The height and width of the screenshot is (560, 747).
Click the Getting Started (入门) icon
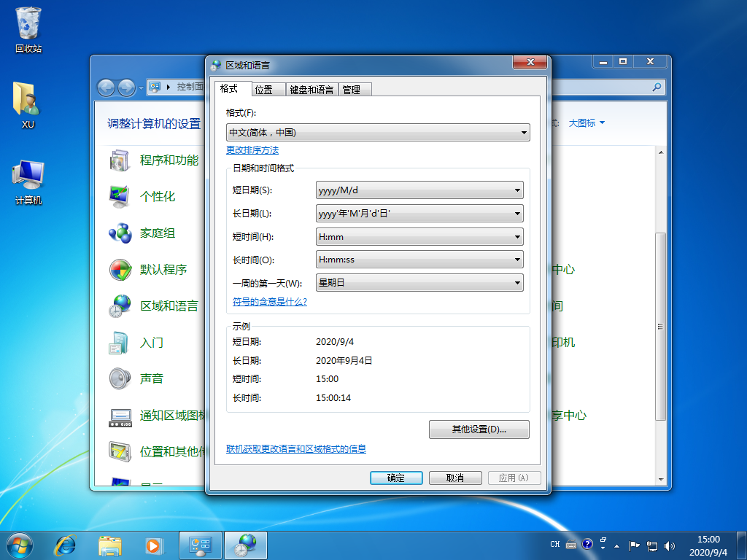pos(120,343)
